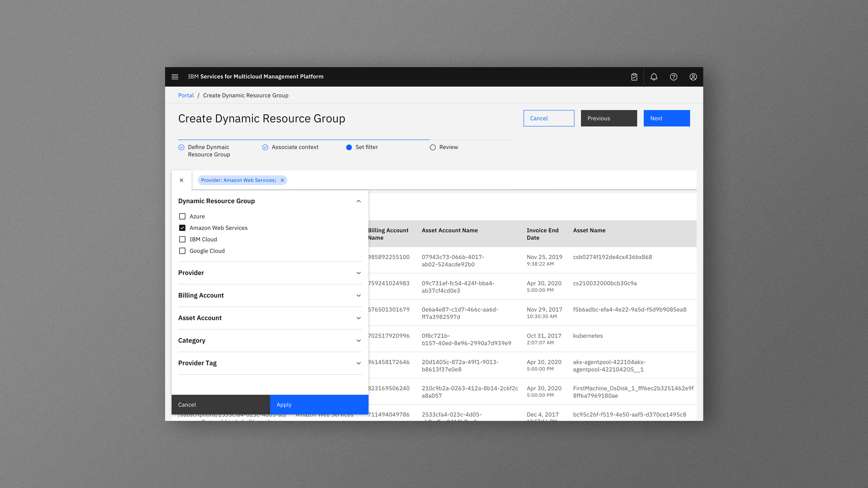Viewport: 868px width, 488px height.
Task: Click the Portal breadcrumb link
Action: (x=186, y=95)
